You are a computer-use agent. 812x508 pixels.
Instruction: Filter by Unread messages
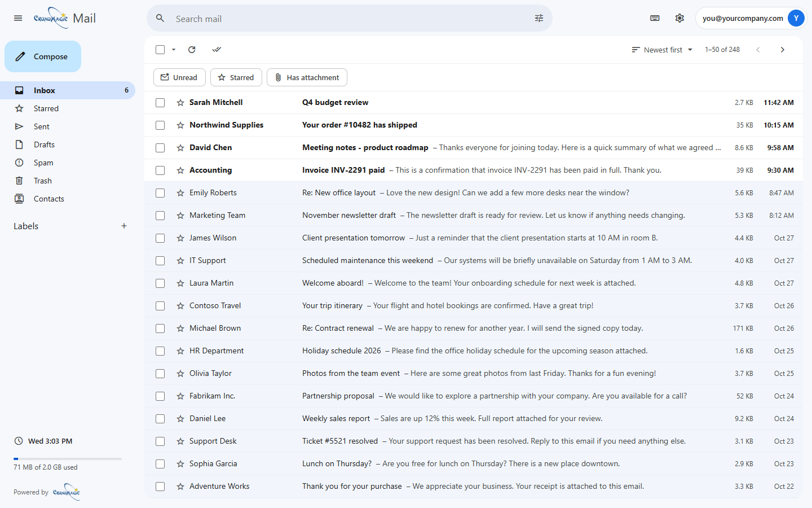coord(179,77)
